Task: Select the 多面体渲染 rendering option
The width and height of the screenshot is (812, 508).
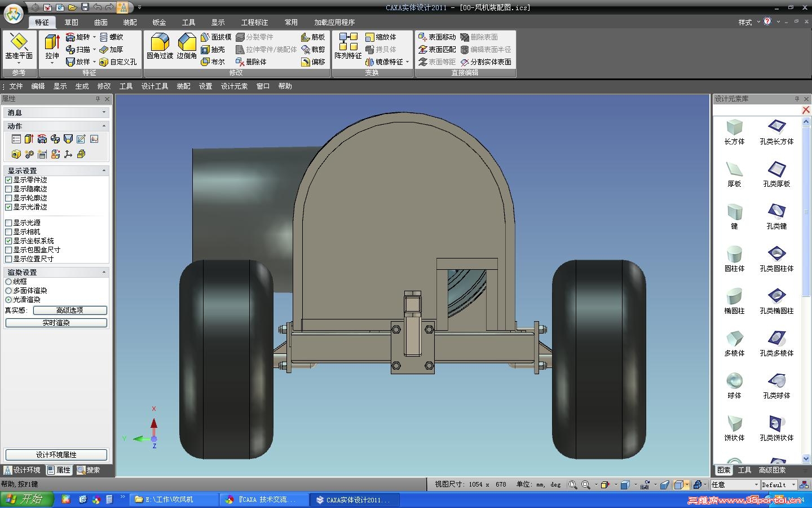Action: point(8,291)
